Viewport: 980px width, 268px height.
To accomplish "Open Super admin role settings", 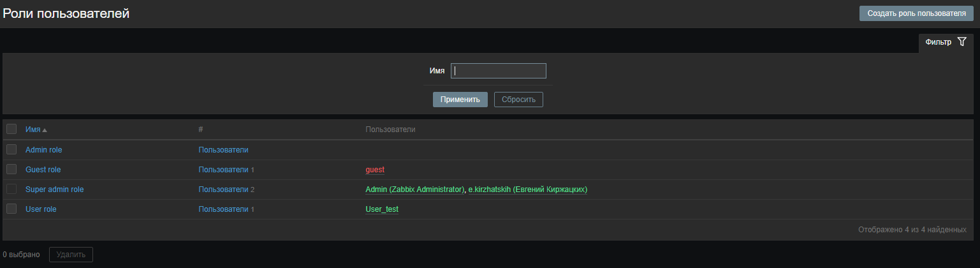I will click(x=54, y=190).
